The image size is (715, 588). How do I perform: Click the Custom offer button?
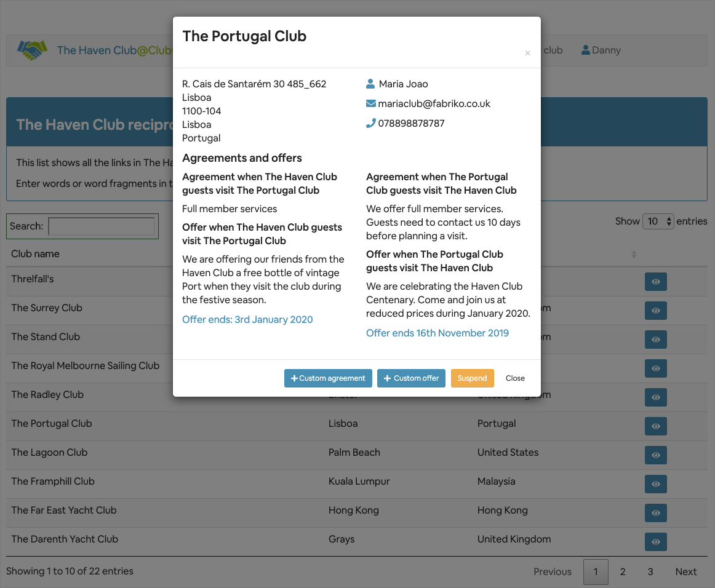click(x=412, y=378)
